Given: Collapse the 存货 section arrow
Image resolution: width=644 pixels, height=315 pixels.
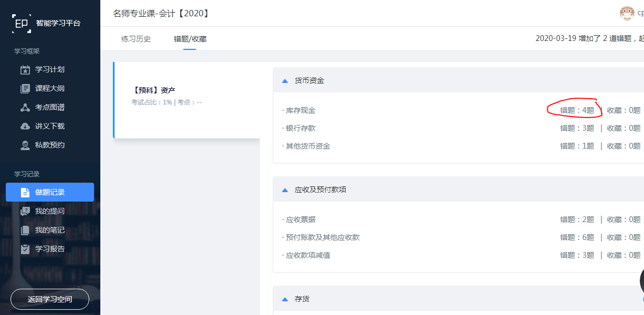Looking at the screenshot, I should point(285,299).
